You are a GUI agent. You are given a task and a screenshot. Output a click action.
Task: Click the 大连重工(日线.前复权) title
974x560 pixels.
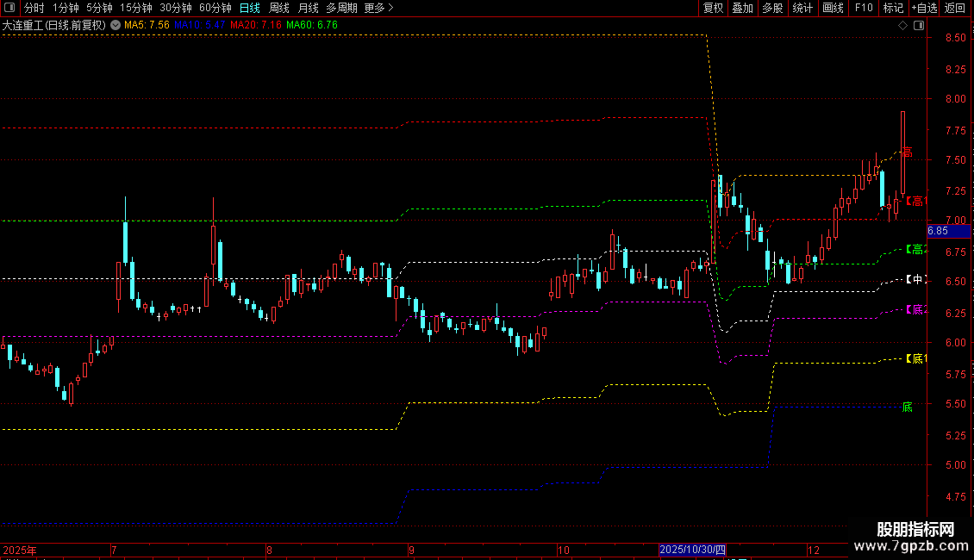click(x=54, y=25)
